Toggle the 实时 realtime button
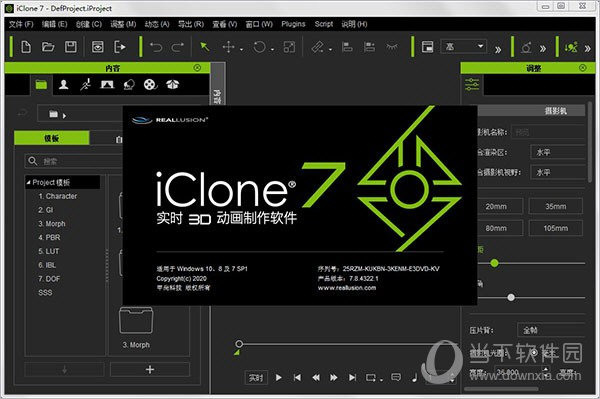Viewport: 600px width, 399px height. (x=256, y=378)
